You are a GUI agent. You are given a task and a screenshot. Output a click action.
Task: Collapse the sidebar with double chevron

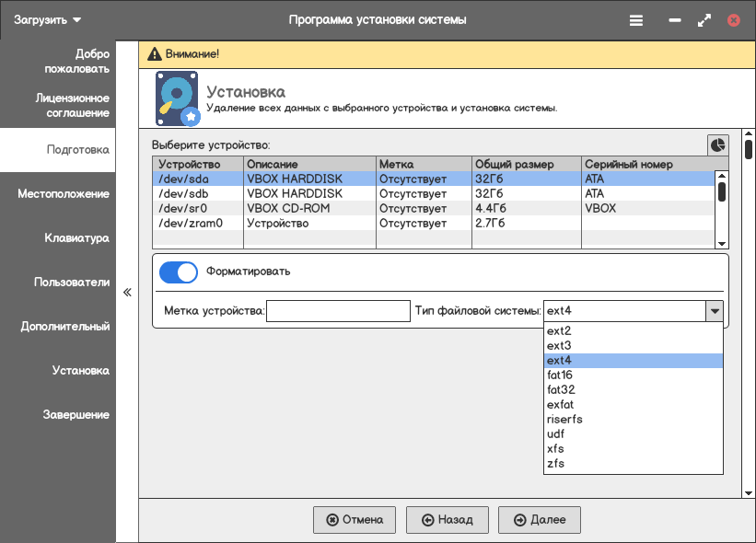[x=127, y=293]
